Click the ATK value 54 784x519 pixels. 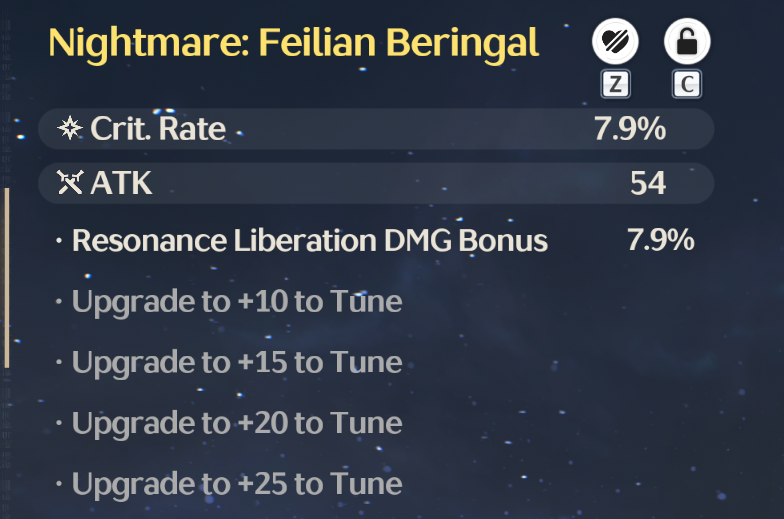tap(648, 183)
